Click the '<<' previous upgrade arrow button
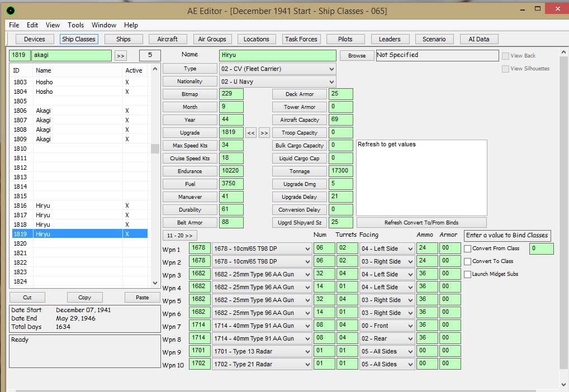 [x=251, y=133]
